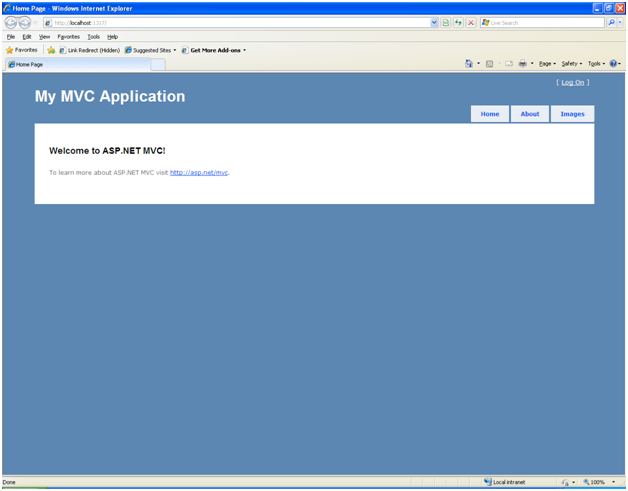Click the Print icon in command bar
The height and width of the screenshot is (491, 628).
click(x=522, y=64)
